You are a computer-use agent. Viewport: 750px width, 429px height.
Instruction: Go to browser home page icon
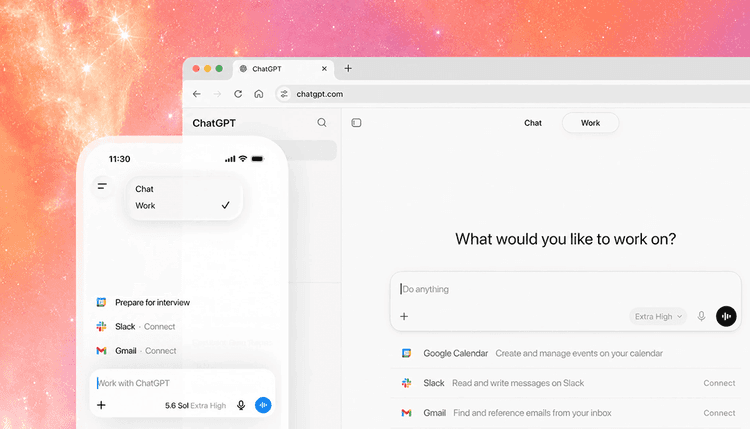[259, 94]
